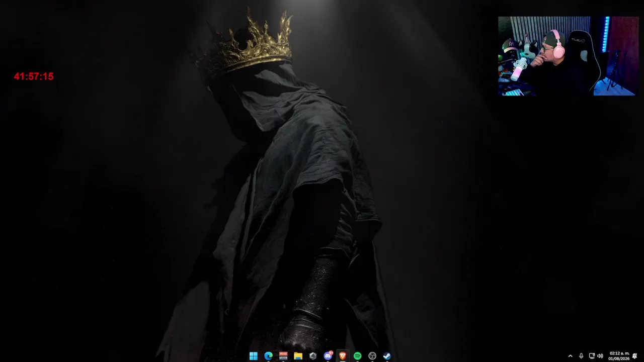Viewport: 644px width, 362px height.
Task: Open the Voicemeeter taskbar app
Action: (283, 356)
